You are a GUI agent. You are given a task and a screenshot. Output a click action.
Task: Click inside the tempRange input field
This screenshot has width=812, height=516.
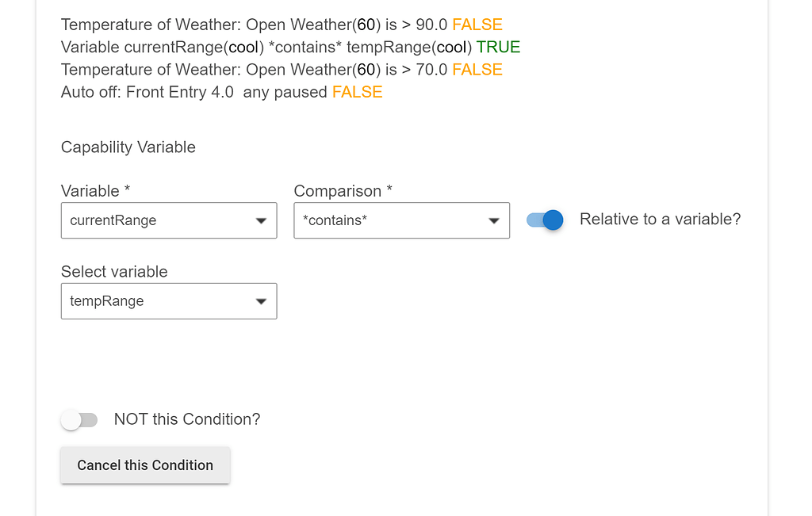[143, 302]
